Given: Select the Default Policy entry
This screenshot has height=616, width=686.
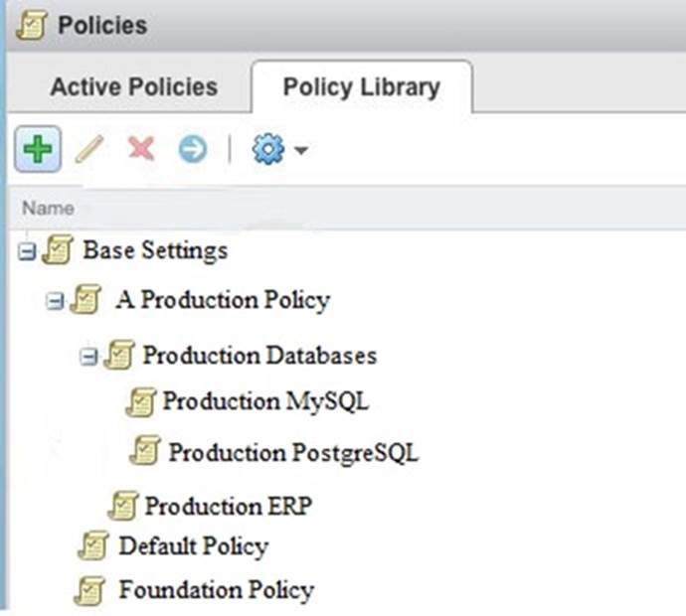Looking at the screenshot, I should pyautogui.click(x=193, y=545).
